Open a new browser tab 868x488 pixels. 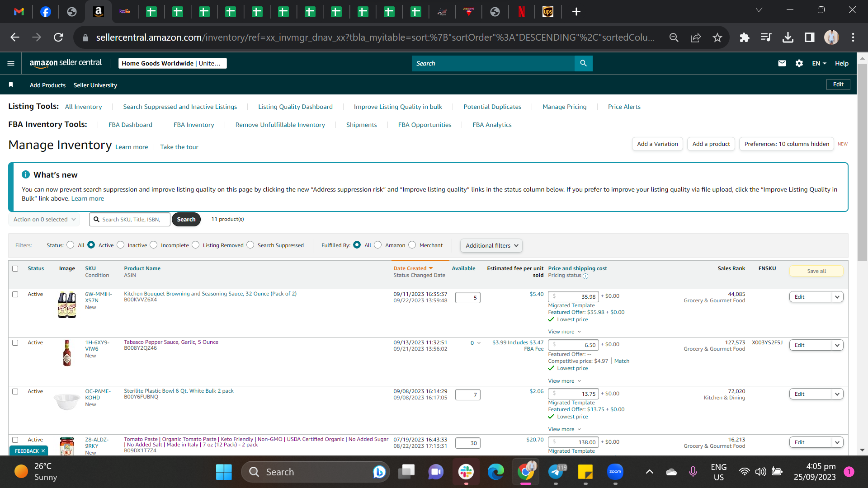coord(576,12)
